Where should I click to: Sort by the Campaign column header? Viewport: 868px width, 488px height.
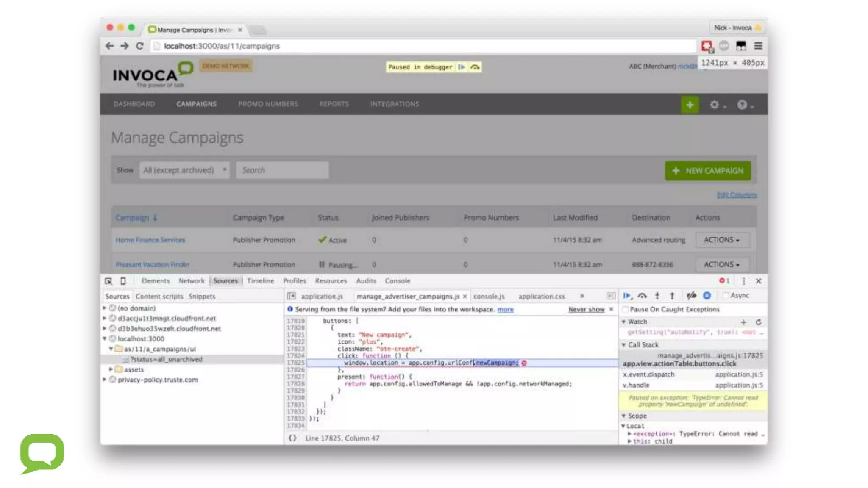(x=136, y=218)
